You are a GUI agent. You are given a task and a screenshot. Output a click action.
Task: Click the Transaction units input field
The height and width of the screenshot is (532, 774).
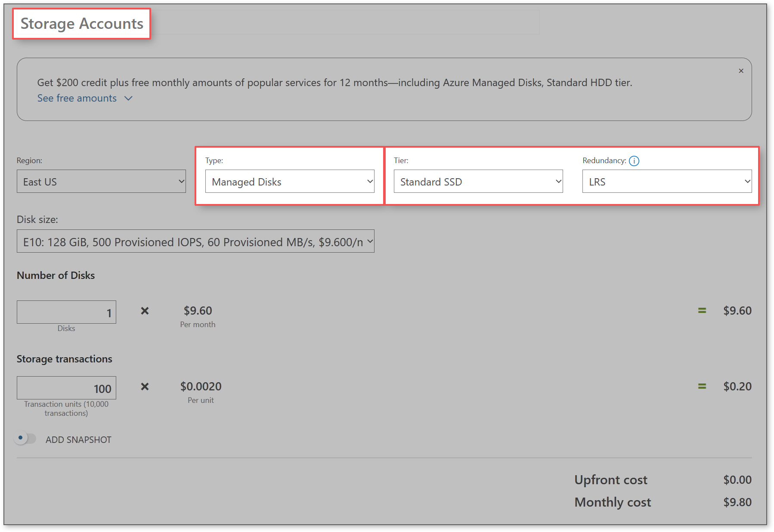coord(66,387)
